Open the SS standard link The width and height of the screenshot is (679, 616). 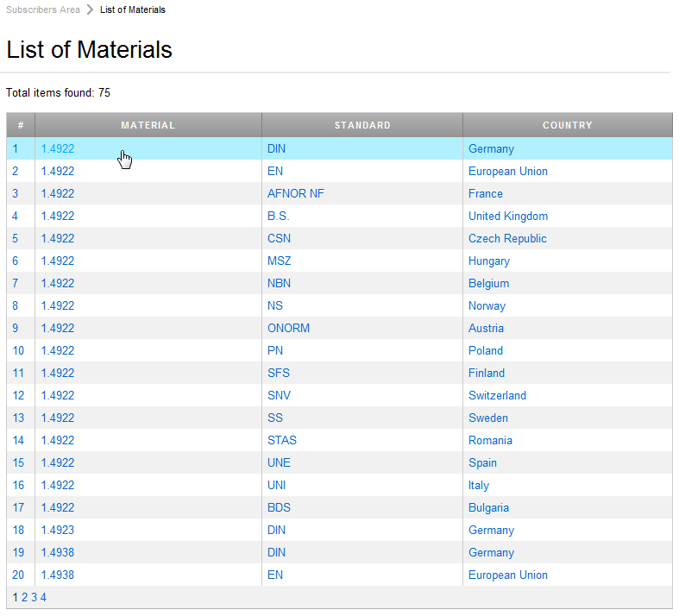[x=275, y=418]
